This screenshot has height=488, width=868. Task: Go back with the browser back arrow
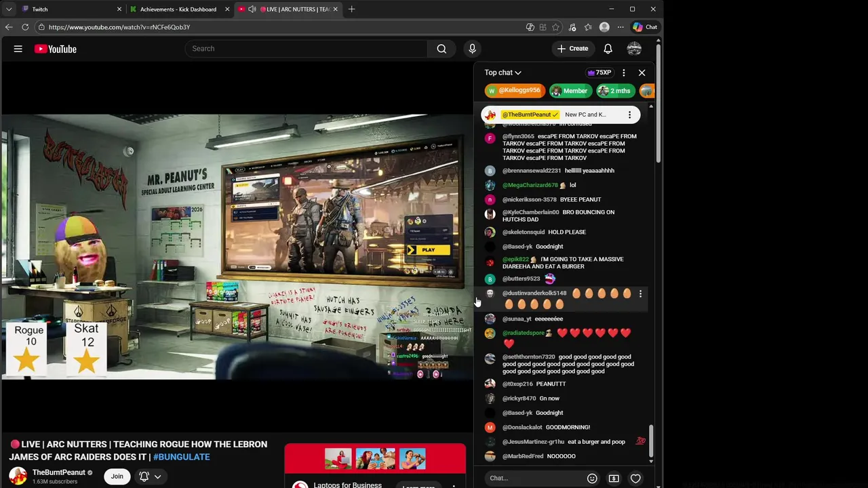click(9, 27)
